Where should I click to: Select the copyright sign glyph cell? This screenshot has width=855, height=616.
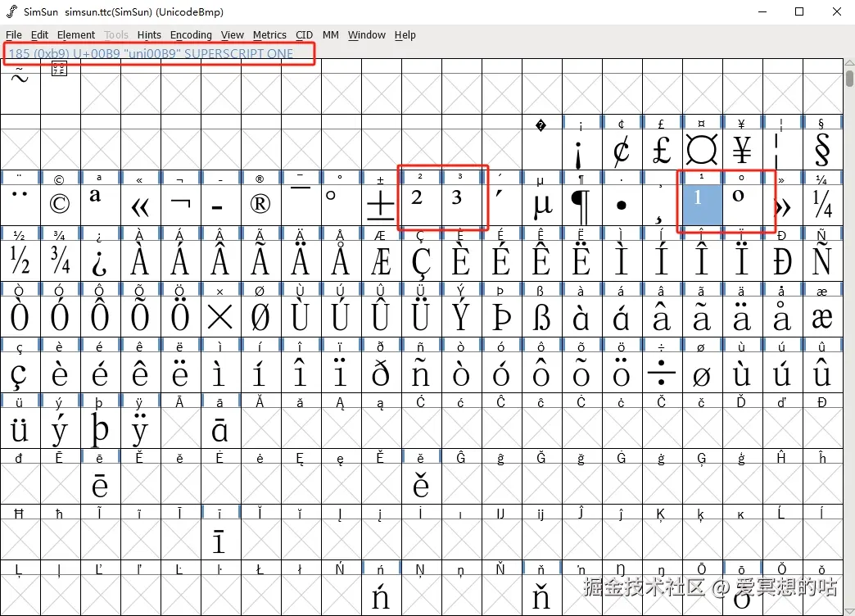(x=61, y=205)
